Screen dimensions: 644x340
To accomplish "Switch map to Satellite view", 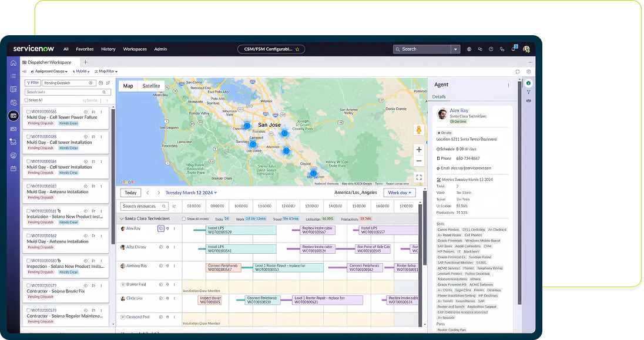I will click(151, 86).
